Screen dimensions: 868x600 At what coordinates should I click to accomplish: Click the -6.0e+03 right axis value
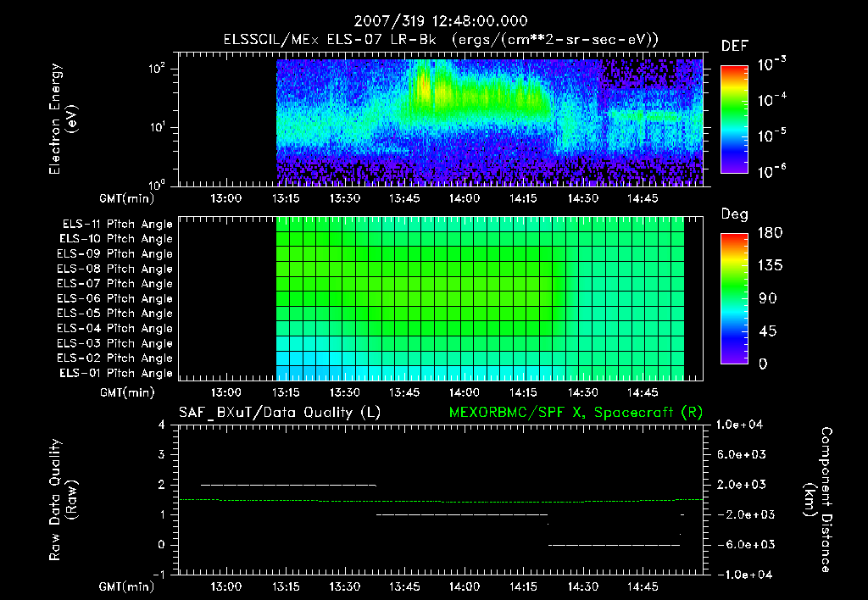click(x=746, y=545)
